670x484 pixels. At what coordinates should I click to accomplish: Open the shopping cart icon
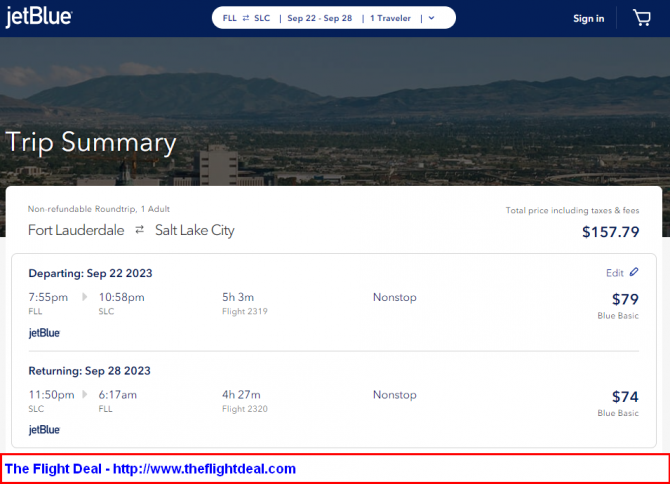[x=641, y=18]
